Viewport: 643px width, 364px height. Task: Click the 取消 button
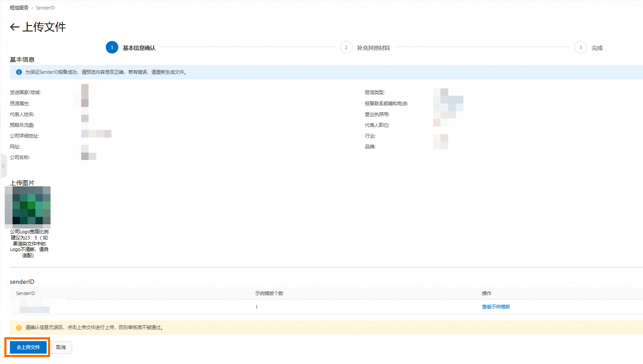(61, 347)
